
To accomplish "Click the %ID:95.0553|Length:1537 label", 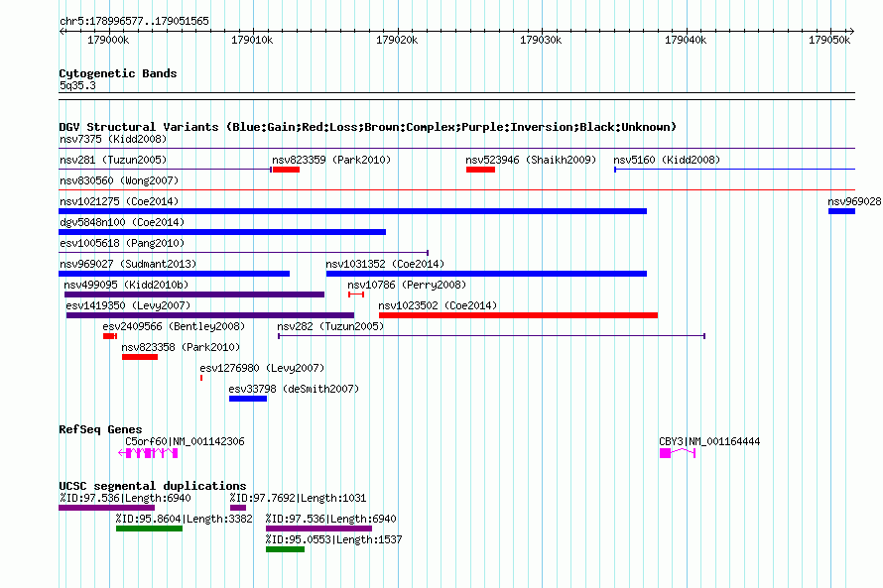I will (334, 539).
